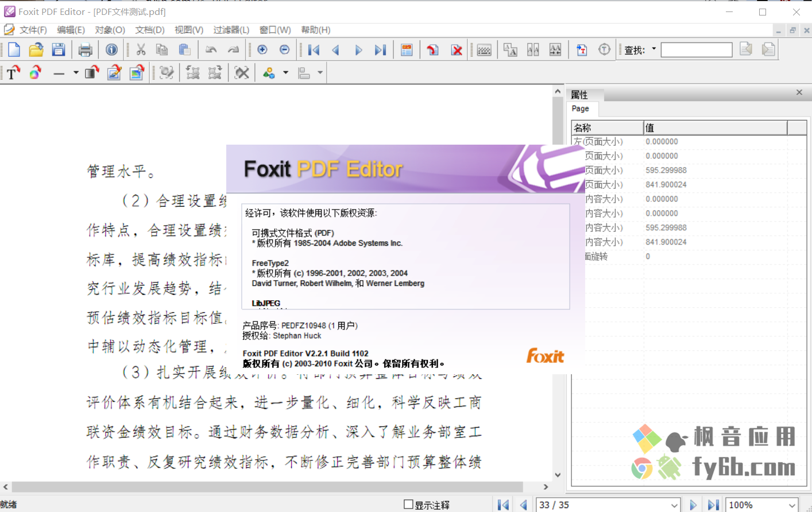The image size is (812, 512).
Task: Go to next page in status bar
Action: pyautogui.click(x=693, y=505)
